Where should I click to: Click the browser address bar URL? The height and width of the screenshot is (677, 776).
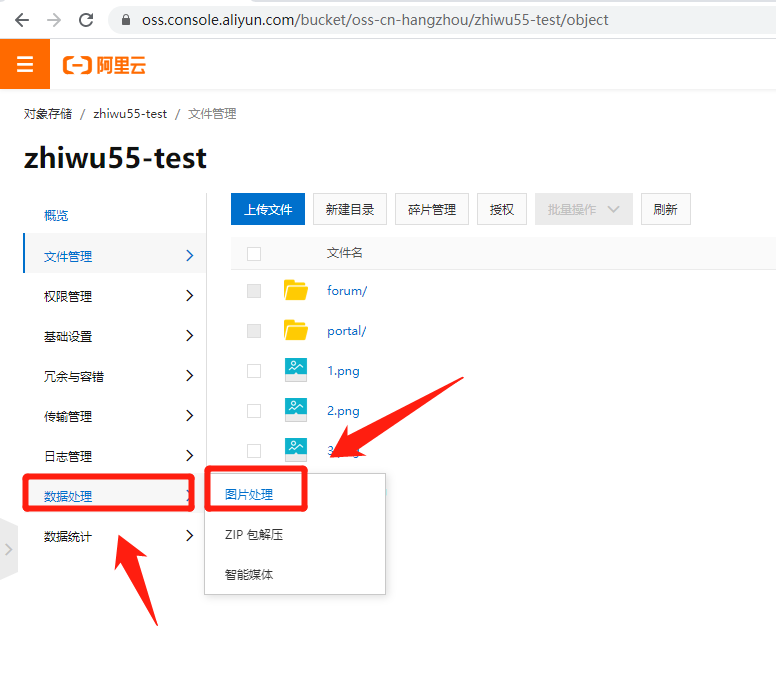point(375,20)
